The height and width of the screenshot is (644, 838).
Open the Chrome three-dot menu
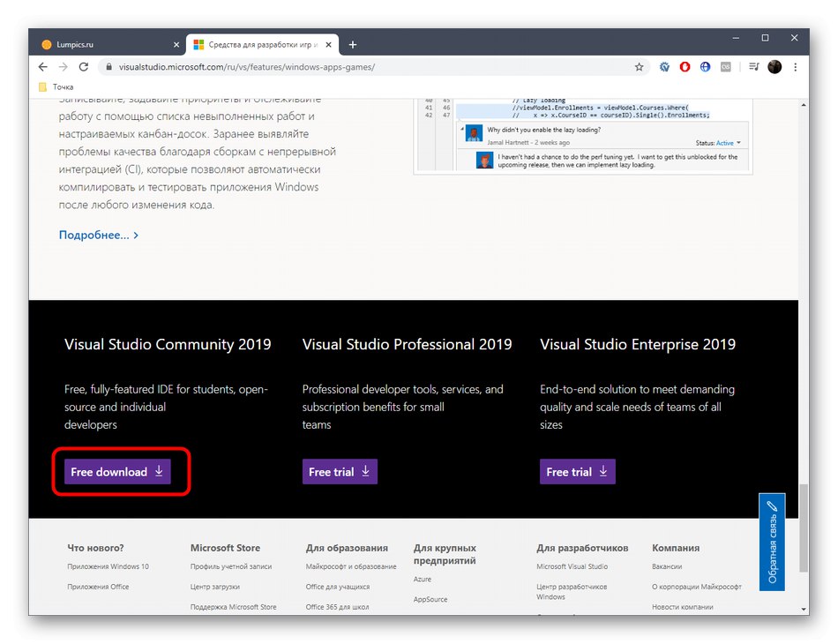click(x=796, y=66)
